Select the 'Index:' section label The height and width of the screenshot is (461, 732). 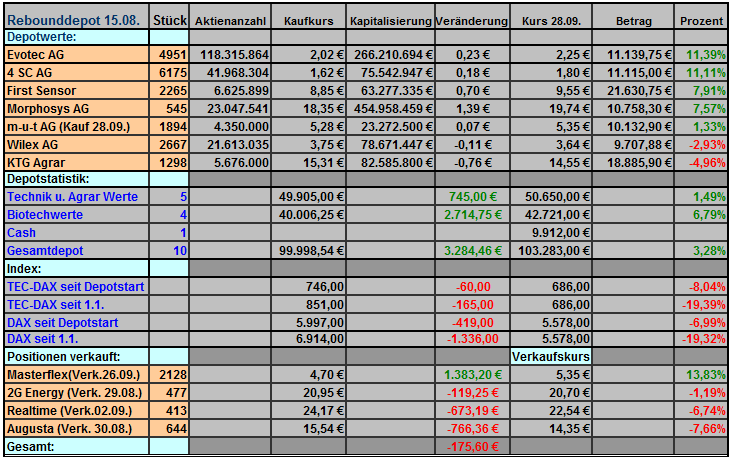click(x=24, y=269)
